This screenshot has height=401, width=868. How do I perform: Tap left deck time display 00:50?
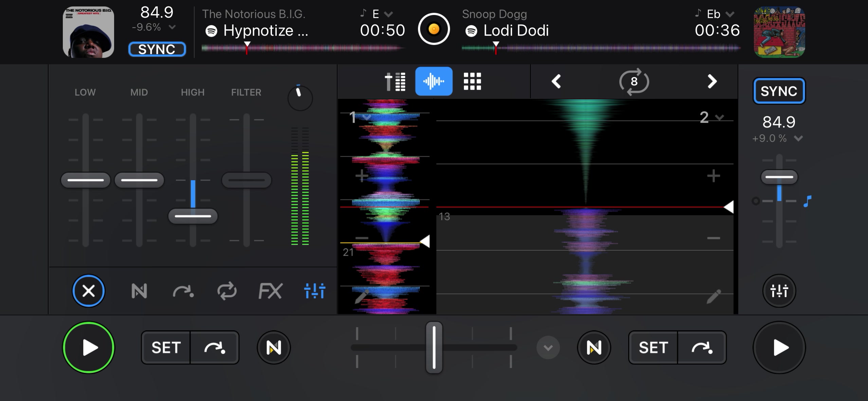(382, 31)
